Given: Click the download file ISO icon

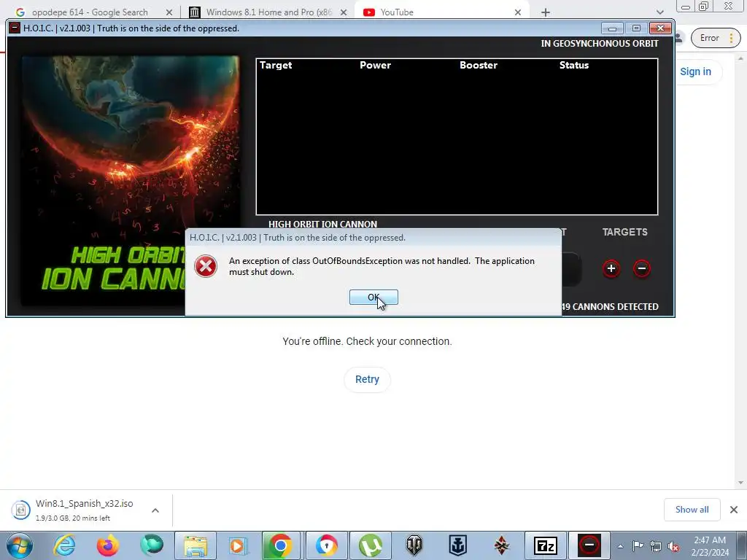Looking at the screenshot, I should 21,510.
